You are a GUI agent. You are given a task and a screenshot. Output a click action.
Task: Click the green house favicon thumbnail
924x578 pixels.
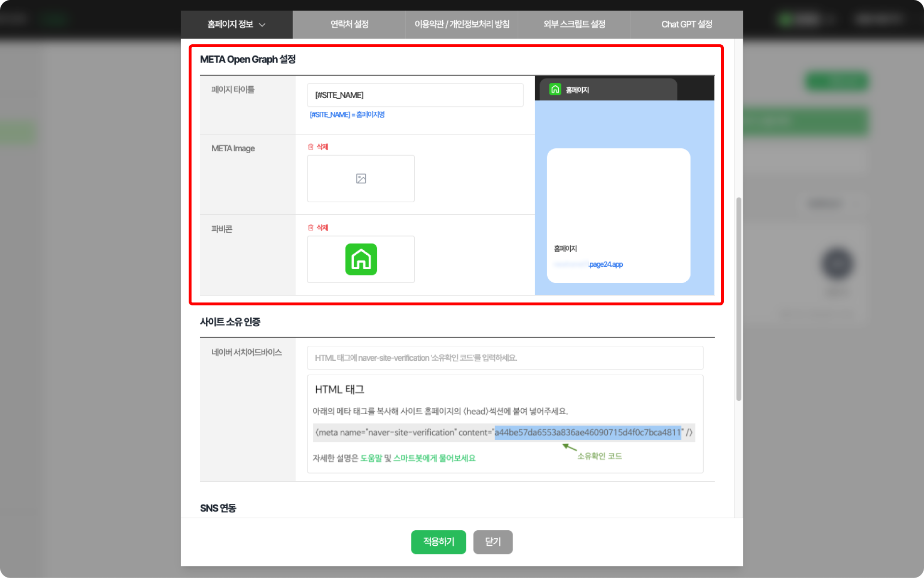(x=361, y=260)
